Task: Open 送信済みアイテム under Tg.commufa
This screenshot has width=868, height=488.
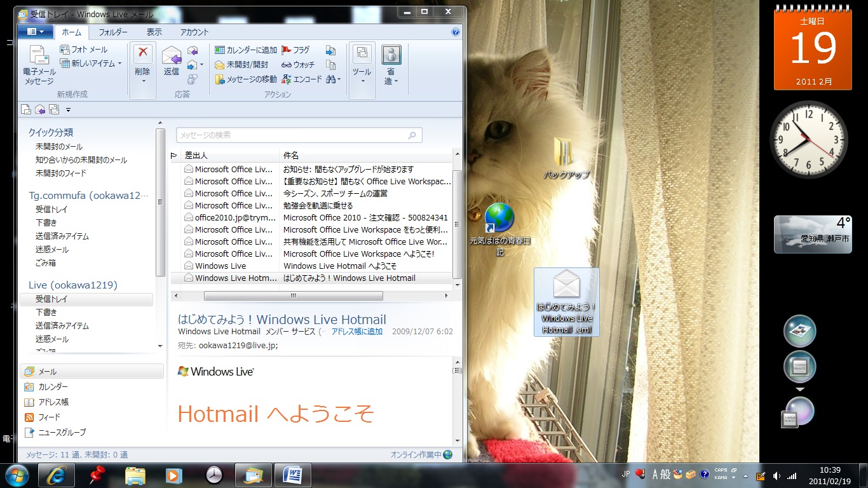Action: tap(62, 236)
